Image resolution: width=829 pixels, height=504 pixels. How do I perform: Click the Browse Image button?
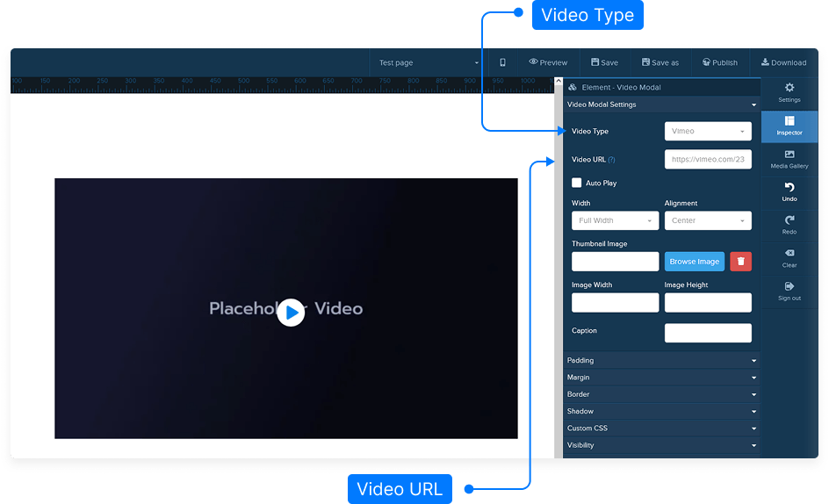click(694, 262)
